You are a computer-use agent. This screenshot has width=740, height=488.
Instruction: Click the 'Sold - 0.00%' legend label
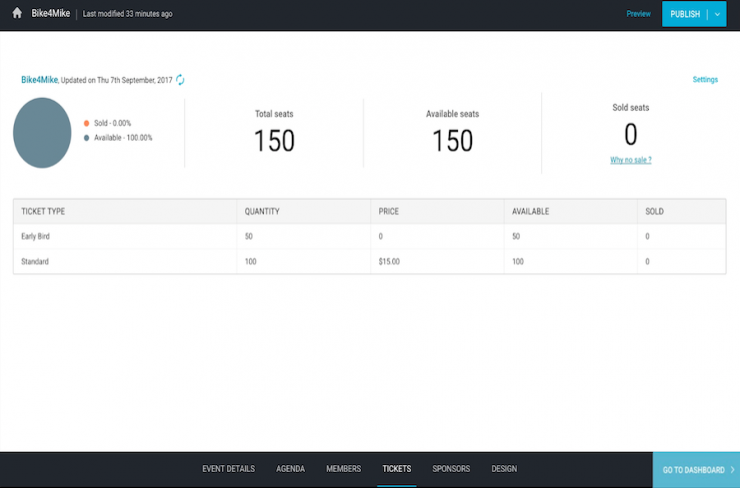[x=112, y=123]
